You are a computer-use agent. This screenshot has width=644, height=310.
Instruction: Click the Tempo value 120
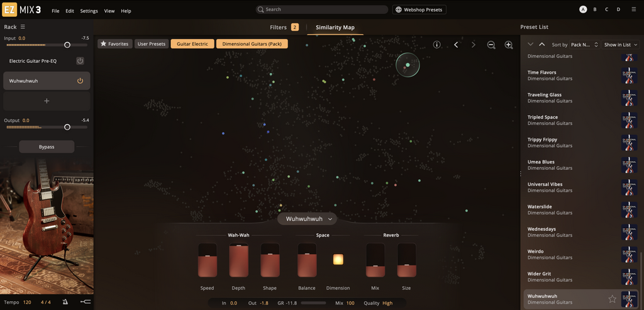pyautogui.click(x=27, y=302)
